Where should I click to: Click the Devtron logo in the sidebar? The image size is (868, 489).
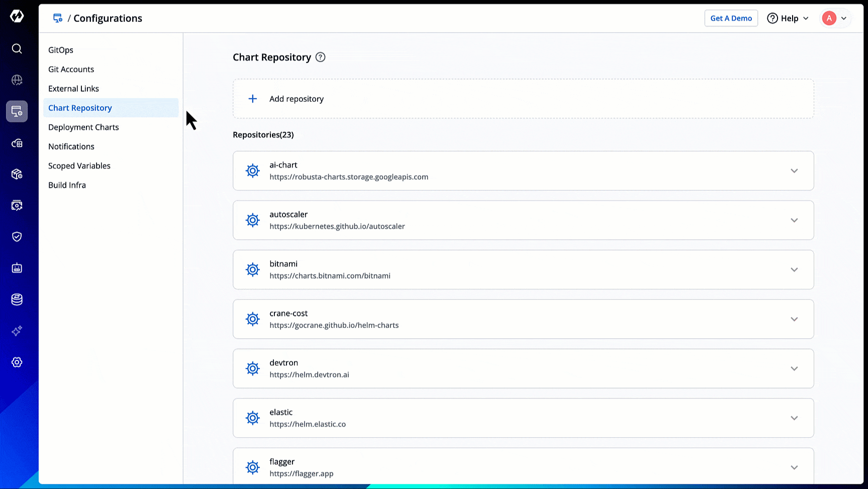pos(17,17)
